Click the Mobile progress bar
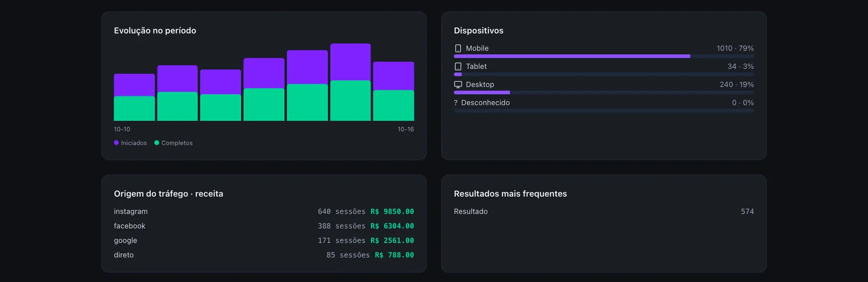 [604, 56]
